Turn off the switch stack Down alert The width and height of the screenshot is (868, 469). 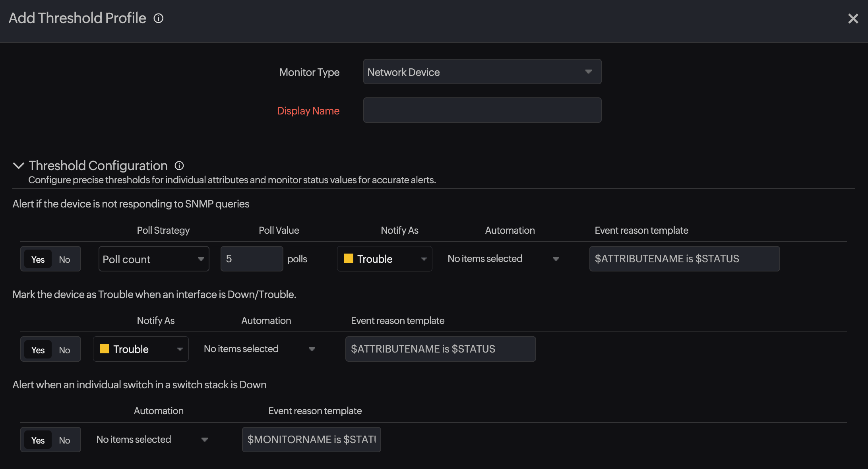pyautogui.click(x=65, y=440)
